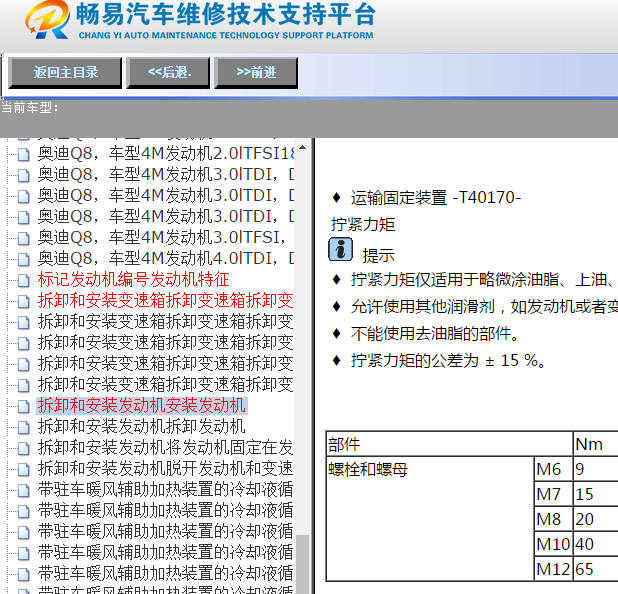Click the page icon beside 拆卸和安装发动机拆卸发动机
This screenshot has width=618, height=594.
[x=24, y=427]
